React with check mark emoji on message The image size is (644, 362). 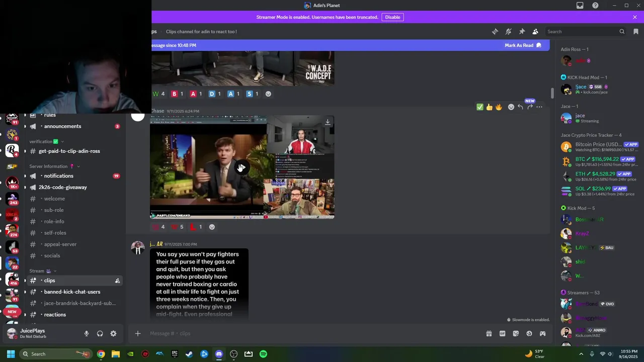[x=480, y=107]
